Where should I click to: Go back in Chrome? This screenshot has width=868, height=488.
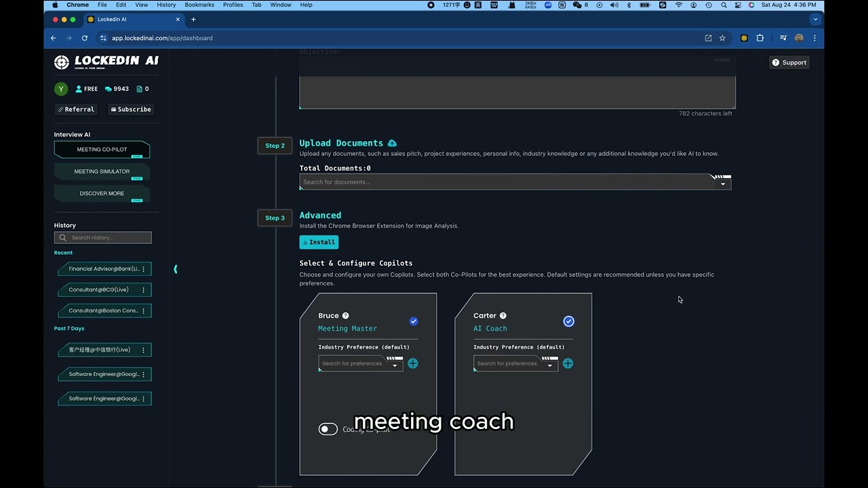[x=54, y=38]
